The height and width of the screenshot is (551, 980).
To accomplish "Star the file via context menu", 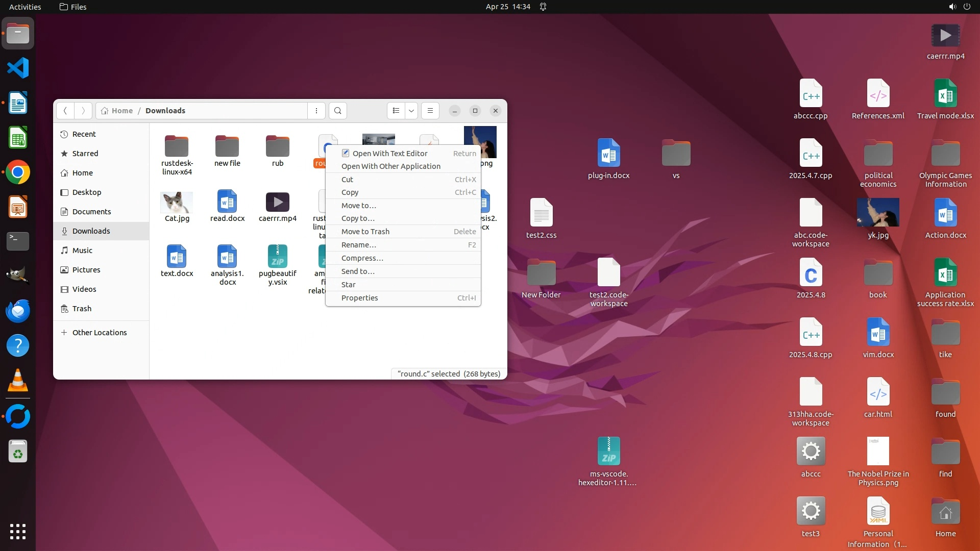I will click(348, 285).
